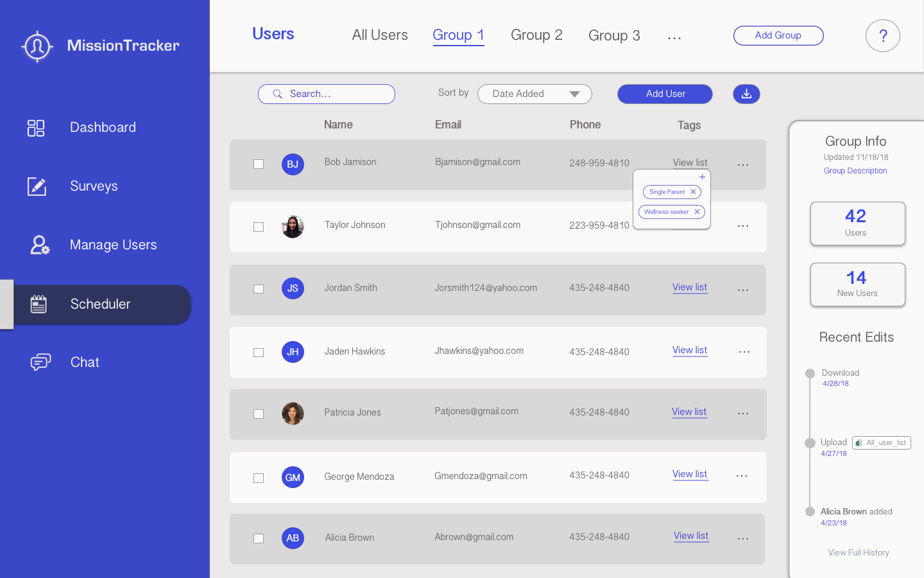Remove the Wellness-seeker tag
The width and height of the screenshot is (924, 578).
click(x=697, y=212)
